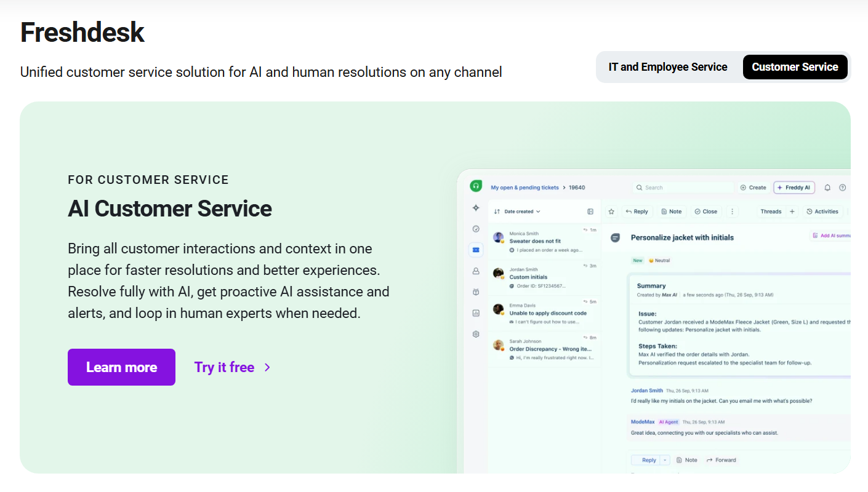Click the help question mark icon
This screenshot has width=868, height=492.
843,188
